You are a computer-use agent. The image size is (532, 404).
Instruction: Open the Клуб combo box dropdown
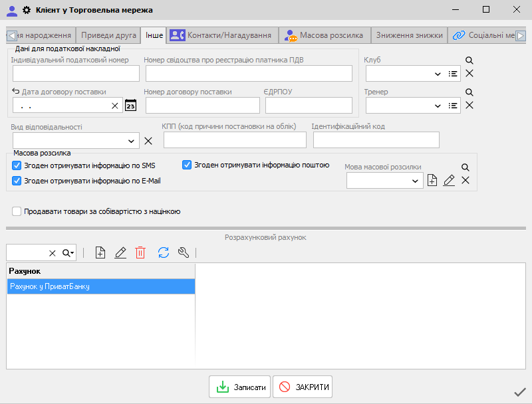[x=437, y=74]
